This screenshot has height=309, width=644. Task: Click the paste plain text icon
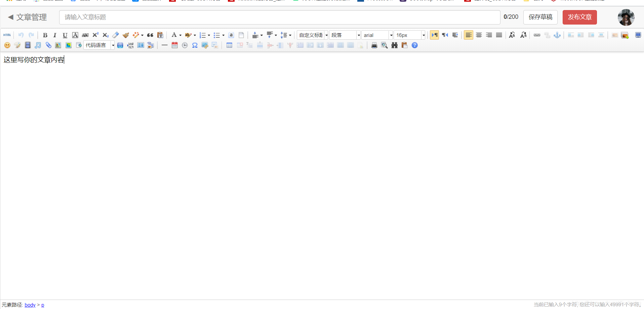click(x=160, y=35)
